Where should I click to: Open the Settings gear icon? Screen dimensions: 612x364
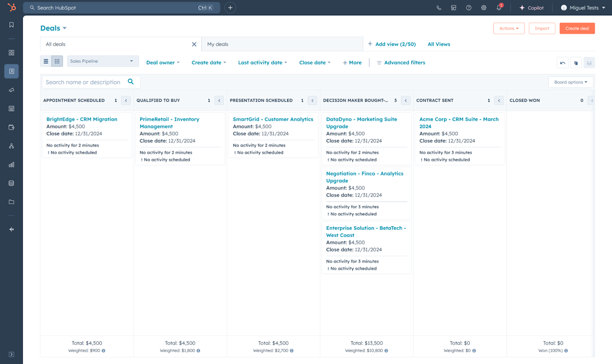tap(483, 8)
